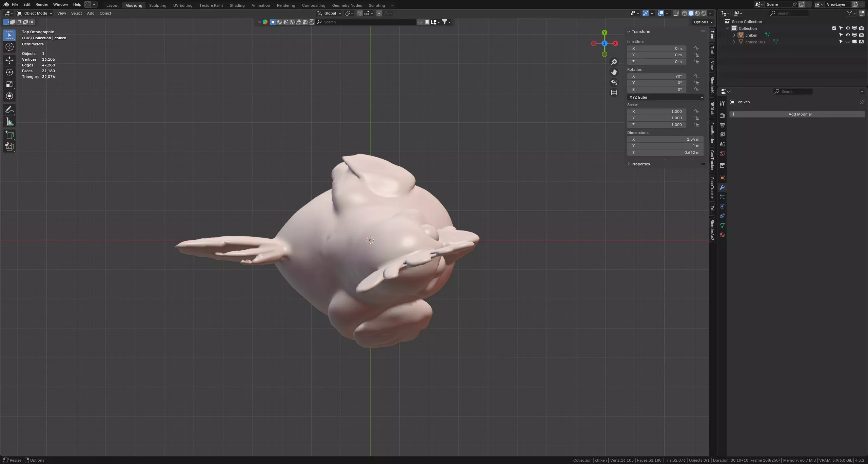Toggle viewport gizmos display
The height and width of the screenshot is (464, 868).
pos(645,13)
